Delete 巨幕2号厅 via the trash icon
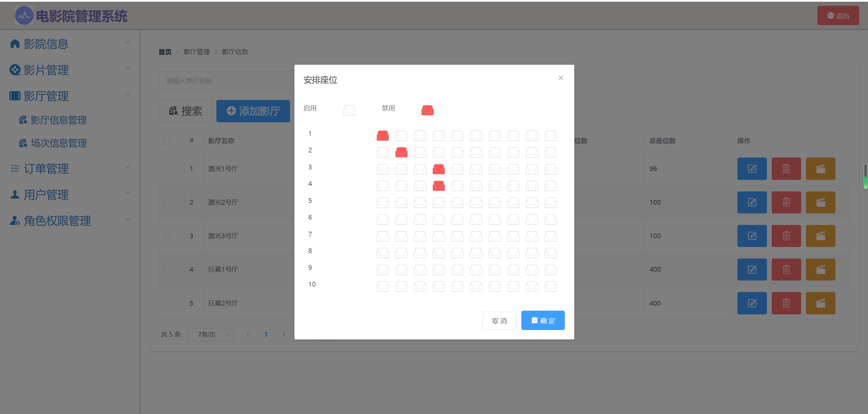The height and width of the screenshot is (414, 868). pyautogui.click(x=786, y=303)
